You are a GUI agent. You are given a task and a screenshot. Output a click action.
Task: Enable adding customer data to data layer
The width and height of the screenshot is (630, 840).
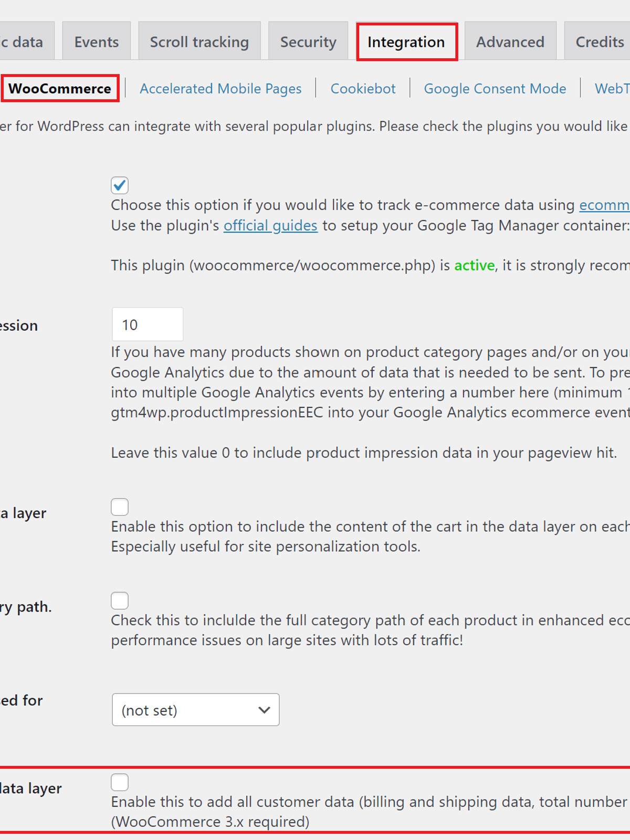[x=120, y=782]
